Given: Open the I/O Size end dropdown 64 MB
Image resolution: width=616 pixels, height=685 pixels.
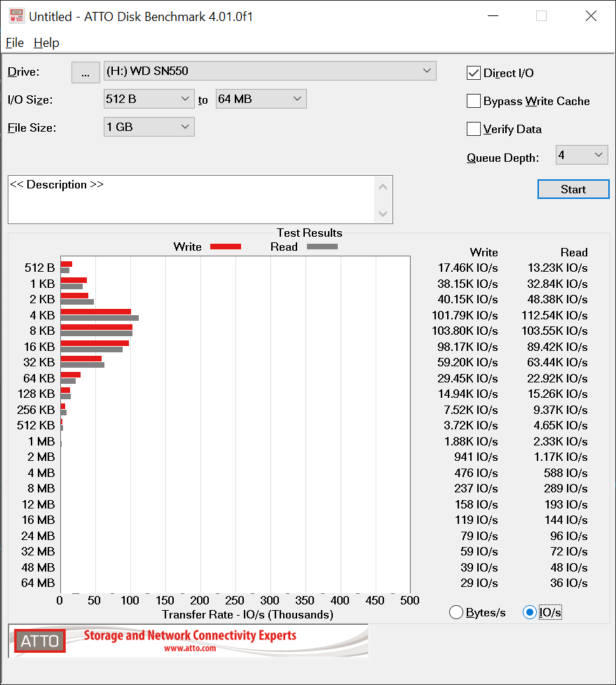Looking at the screenshot, I should (261, 99).
